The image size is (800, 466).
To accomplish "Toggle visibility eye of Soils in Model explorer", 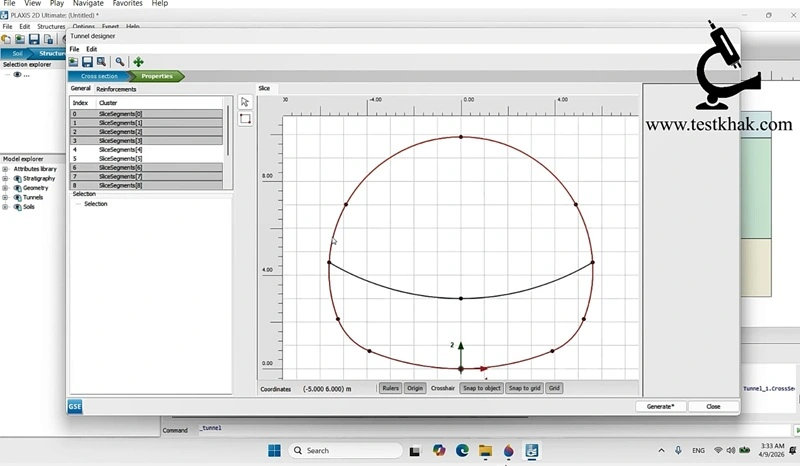I will [x=17, y=207].
